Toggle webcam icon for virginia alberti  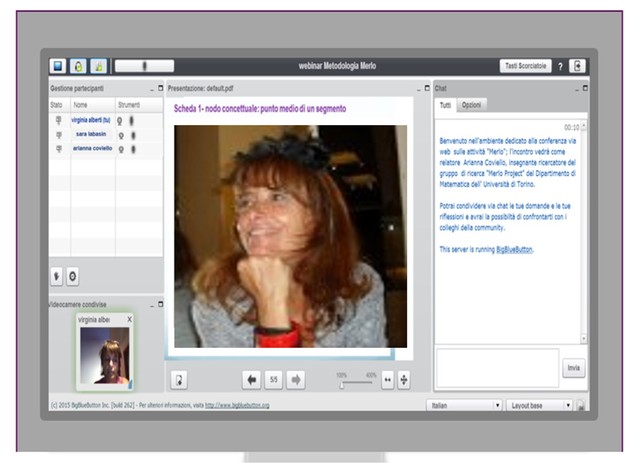(120, 121)
